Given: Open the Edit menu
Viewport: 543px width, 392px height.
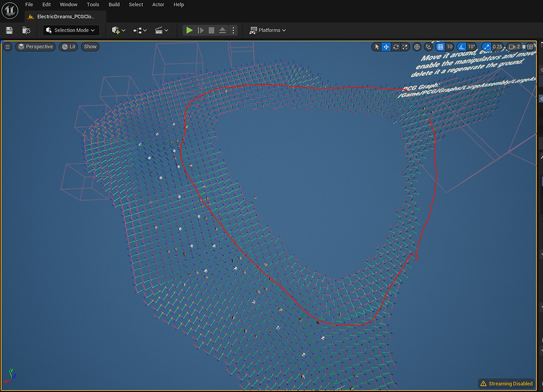Looking at the screenshot, I should (x=47, y=4).
